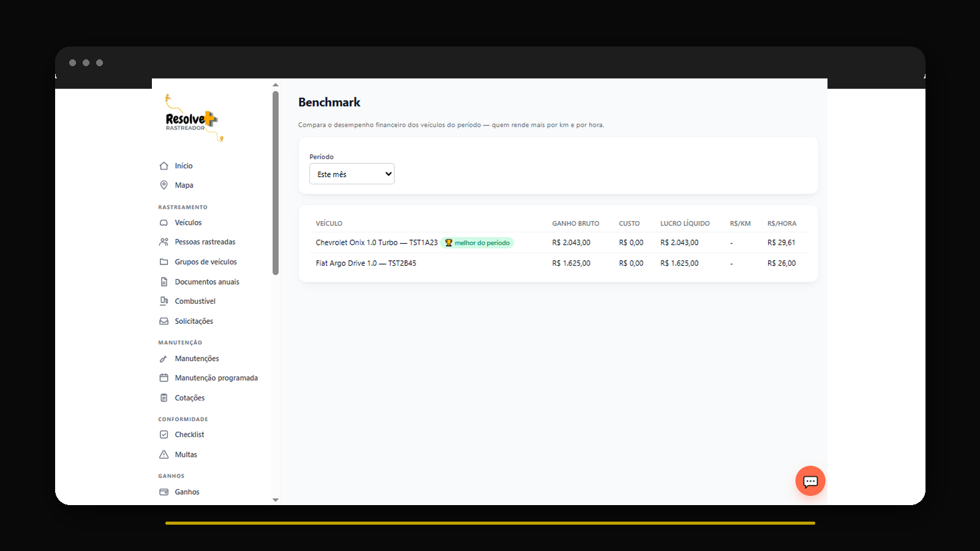Screen dimensions: 980x551
Task: Navigate to Checklist page
Action: click(x=189, y=435)
